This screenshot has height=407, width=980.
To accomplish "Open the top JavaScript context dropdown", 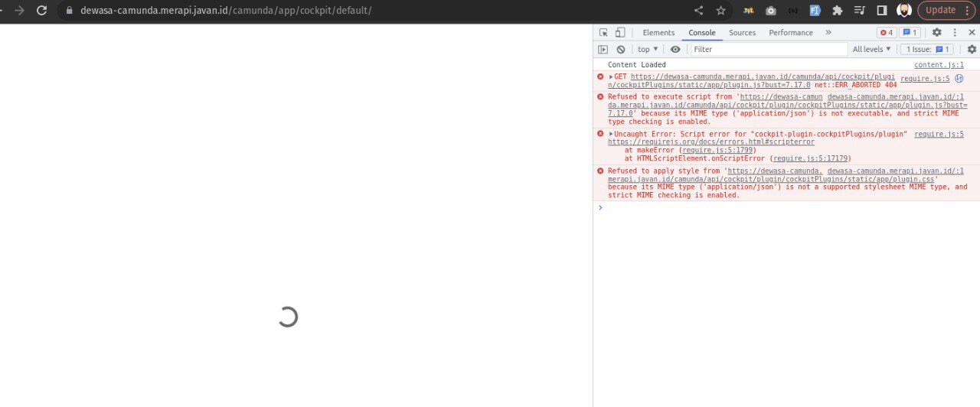I will tap(648, 50).
